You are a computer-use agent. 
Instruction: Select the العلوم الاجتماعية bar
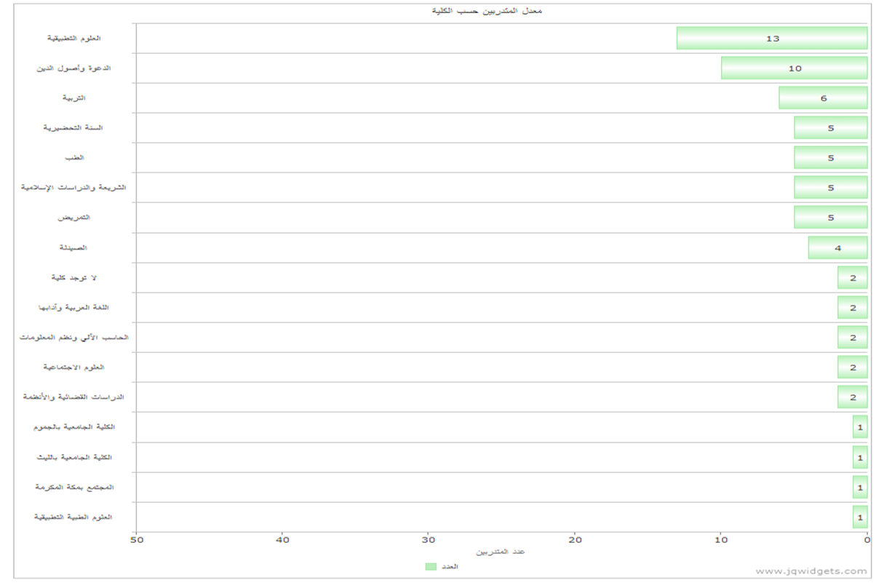tap(853, 367)
